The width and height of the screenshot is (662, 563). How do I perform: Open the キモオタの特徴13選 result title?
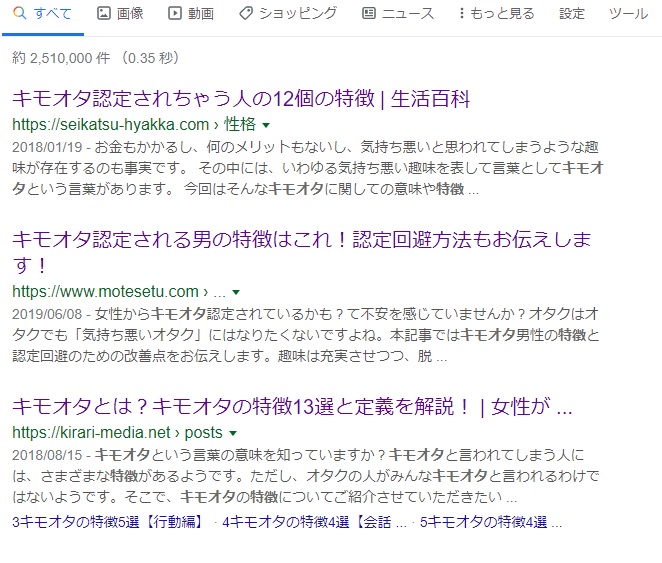click(x=292, y=407)
